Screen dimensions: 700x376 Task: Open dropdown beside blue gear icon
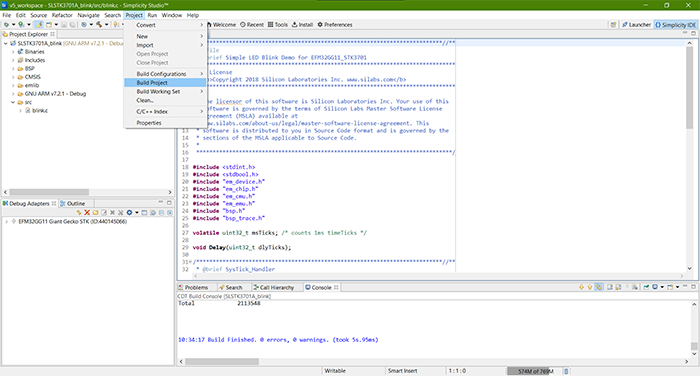click(137, 213)
